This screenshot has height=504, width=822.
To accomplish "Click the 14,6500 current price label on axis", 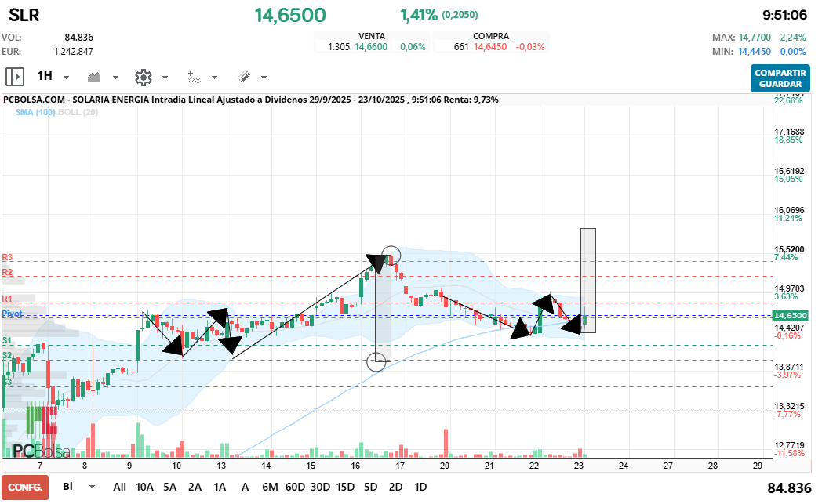I will click(x=794, y=315).
